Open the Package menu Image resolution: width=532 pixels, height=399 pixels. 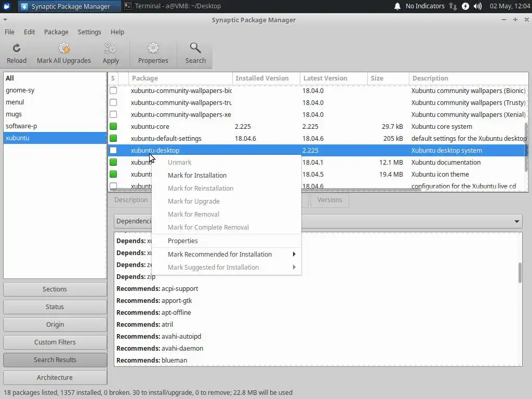click(56, 32)
